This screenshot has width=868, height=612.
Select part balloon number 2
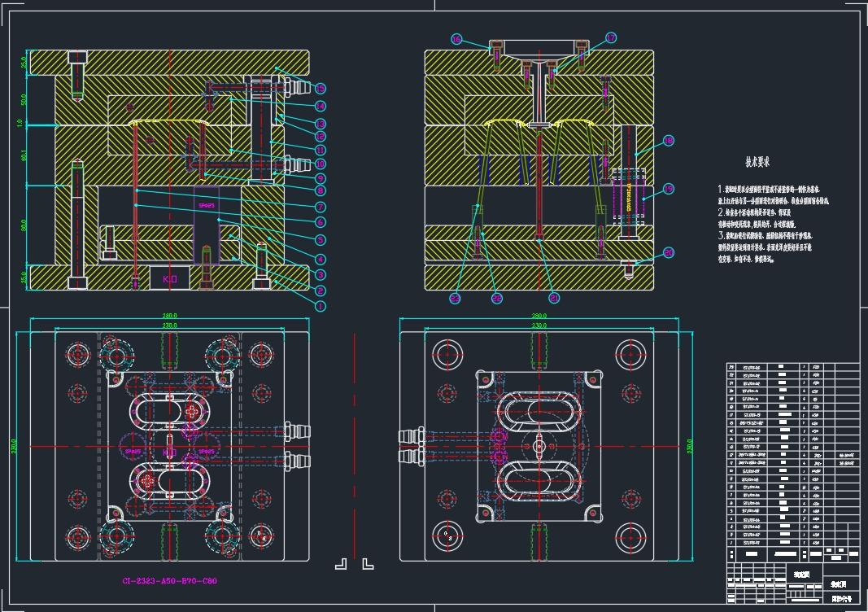[320, 291]
